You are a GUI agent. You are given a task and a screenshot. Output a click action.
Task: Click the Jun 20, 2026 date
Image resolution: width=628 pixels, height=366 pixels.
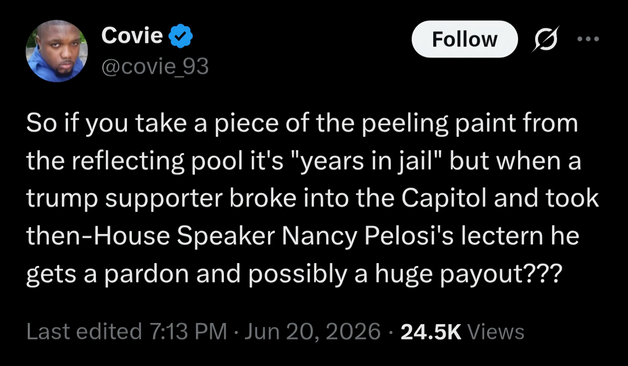tap(312, 332)
